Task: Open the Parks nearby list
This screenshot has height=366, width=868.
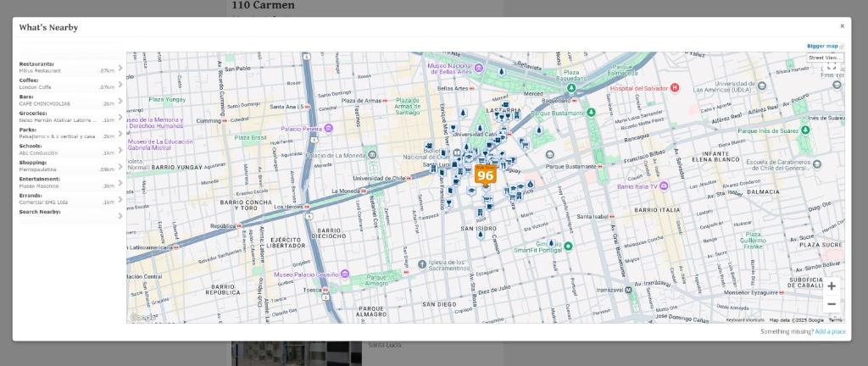Action: coord(120,133)
